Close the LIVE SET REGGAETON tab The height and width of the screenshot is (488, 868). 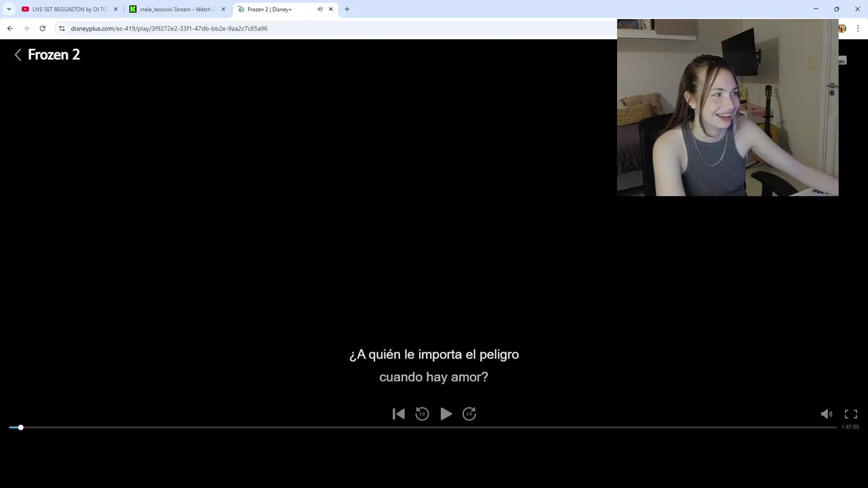115,9
